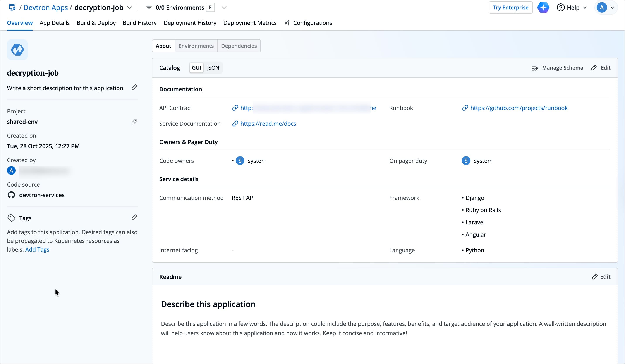Viewport: 625px width, 364px height.
Task: Click the environments filter icon
Action: 149,7
